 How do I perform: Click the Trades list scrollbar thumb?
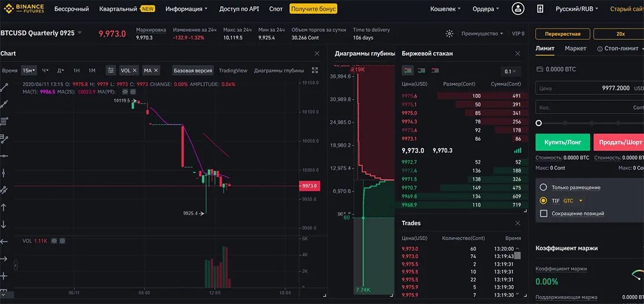(518, 255)
